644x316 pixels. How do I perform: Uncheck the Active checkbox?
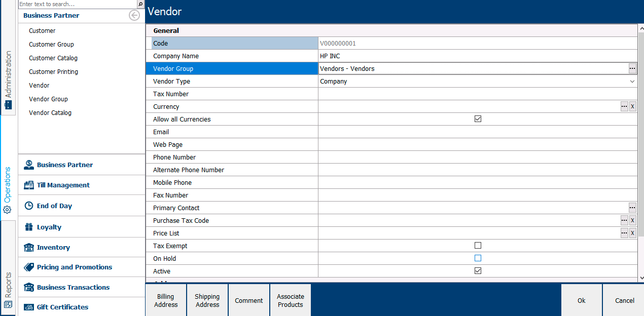coord(478,271)
